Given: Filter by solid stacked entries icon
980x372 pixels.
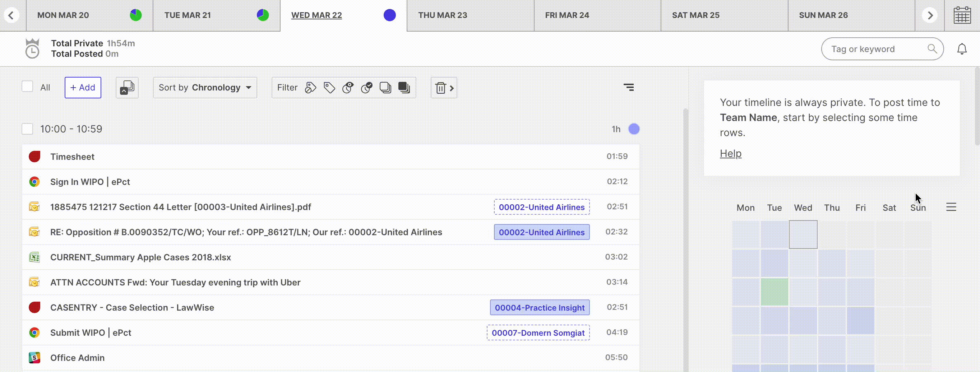Looking at the screenshot, I should [x=404, y=88].
